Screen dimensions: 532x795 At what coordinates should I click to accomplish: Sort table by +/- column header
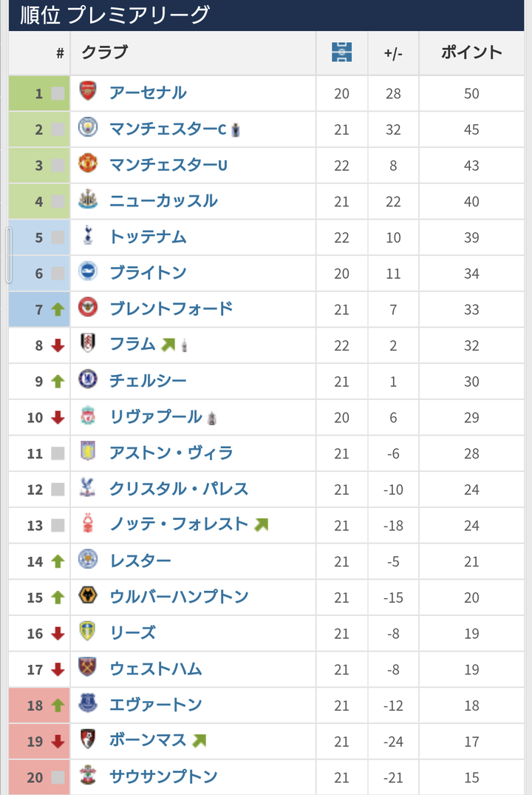(x=393, y=53)
